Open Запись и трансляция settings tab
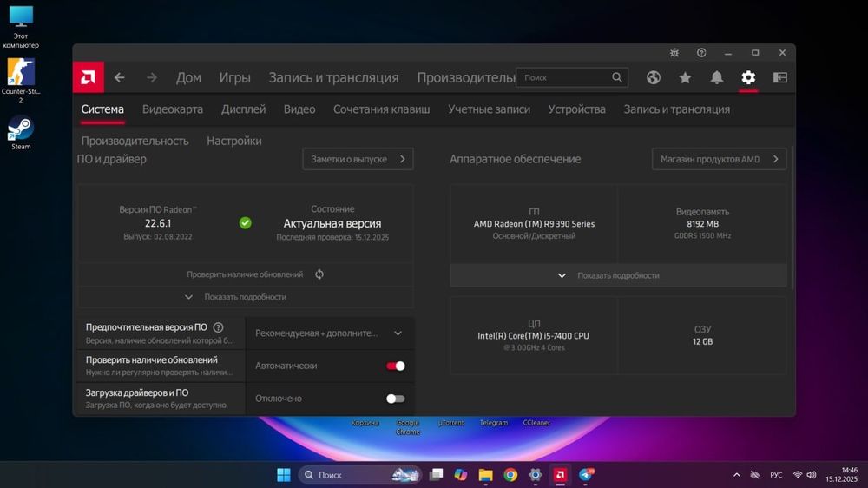The image size is (868, 488). pos(676,109)
